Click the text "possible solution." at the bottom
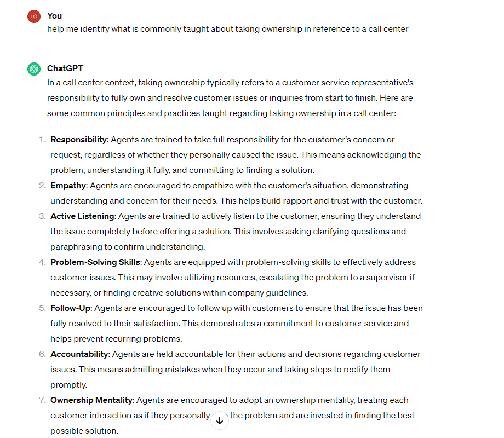 [x=84, y=431]
